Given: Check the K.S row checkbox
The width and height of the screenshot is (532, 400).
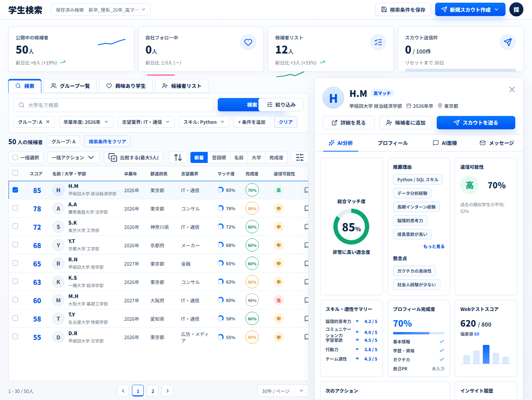Looking at the screenshot, I should coord(15,281).
